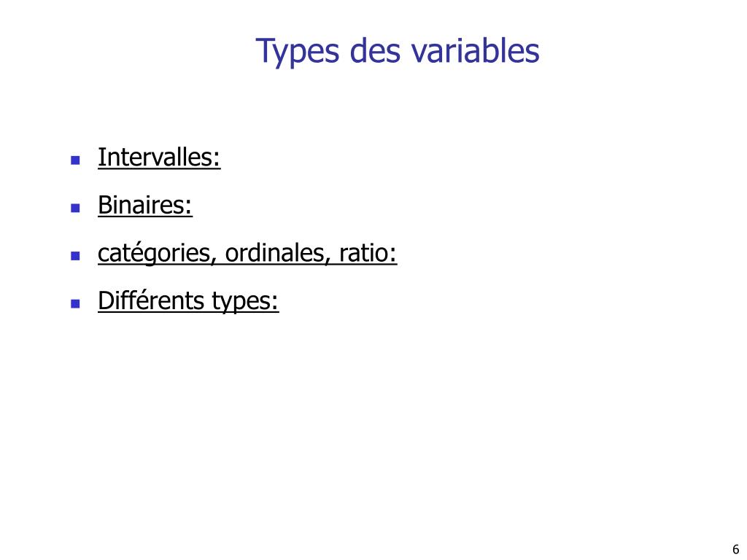
Task: Click the word "types:" in last bullet
Action: click(245, 303)
